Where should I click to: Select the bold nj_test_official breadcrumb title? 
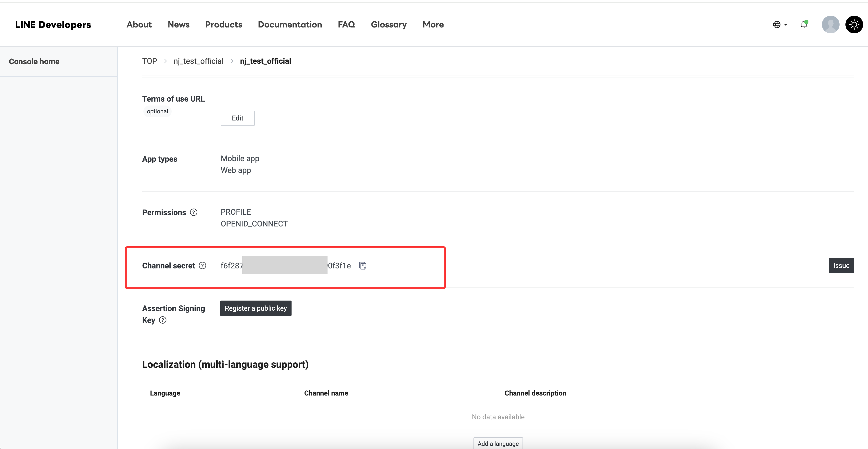pos(266,61)
